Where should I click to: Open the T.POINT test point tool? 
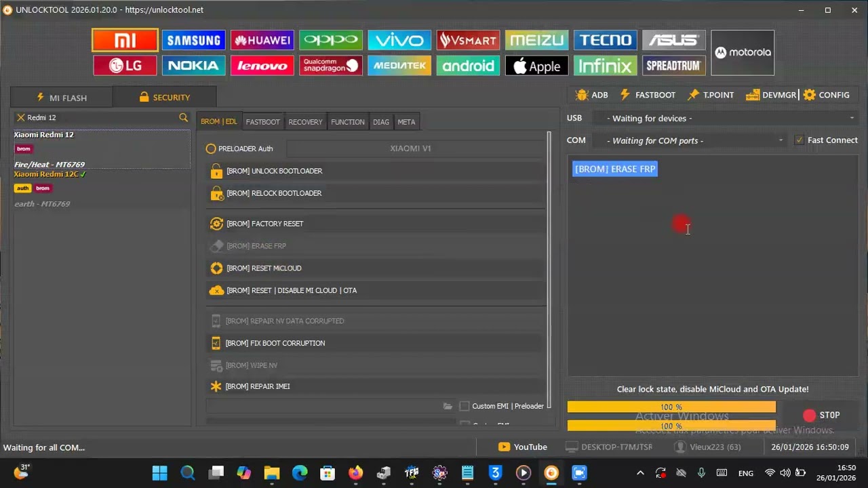tap(711, 95)
